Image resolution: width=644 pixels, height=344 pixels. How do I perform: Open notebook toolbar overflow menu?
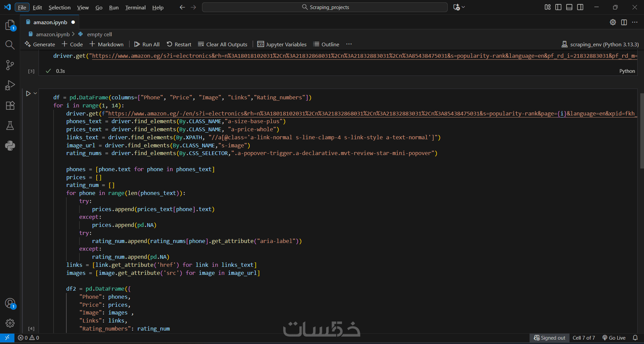(x=349, y=44)
